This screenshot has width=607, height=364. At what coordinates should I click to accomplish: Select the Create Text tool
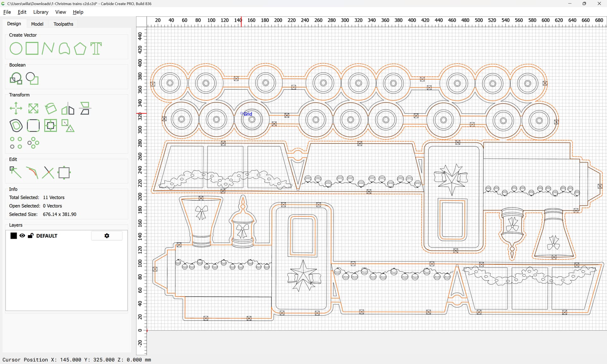[96, 49]
